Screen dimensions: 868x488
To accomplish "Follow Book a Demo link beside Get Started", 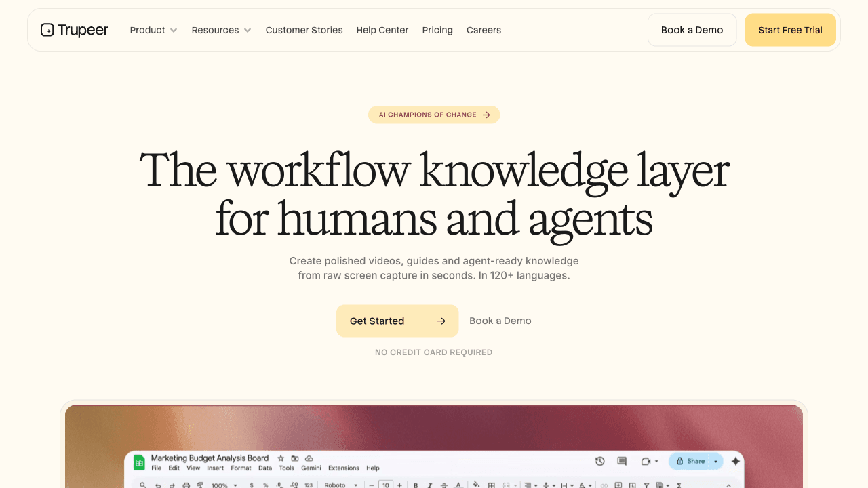I will click(x=500, y=321).
